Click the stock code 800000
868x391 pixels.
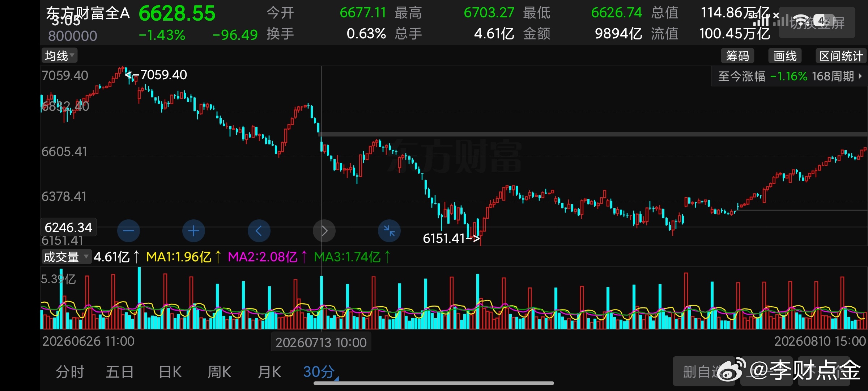[x=73, y=36]
